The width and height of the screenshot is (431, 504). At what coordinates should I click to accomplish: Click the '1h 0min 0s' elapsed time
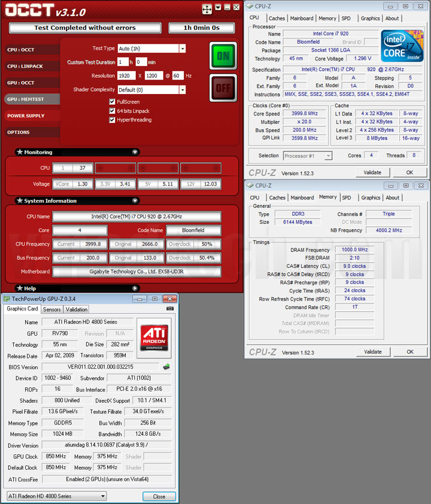tap(202, 28)
